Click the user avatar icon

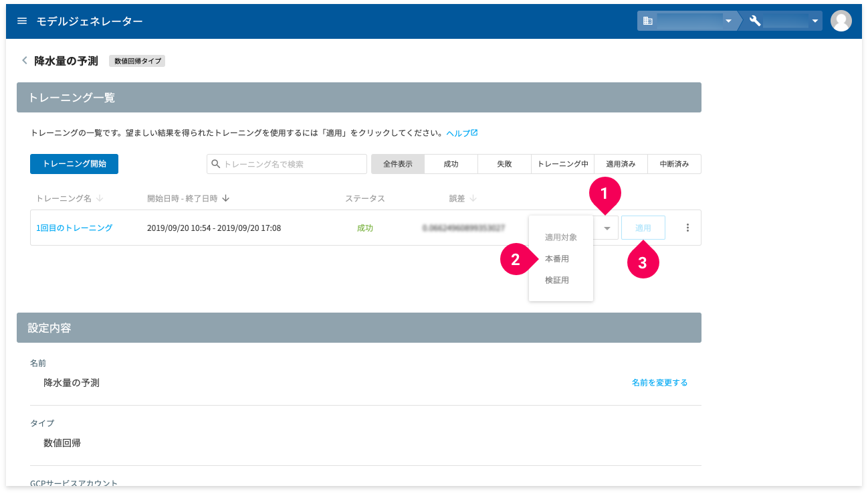pos(841,21)
